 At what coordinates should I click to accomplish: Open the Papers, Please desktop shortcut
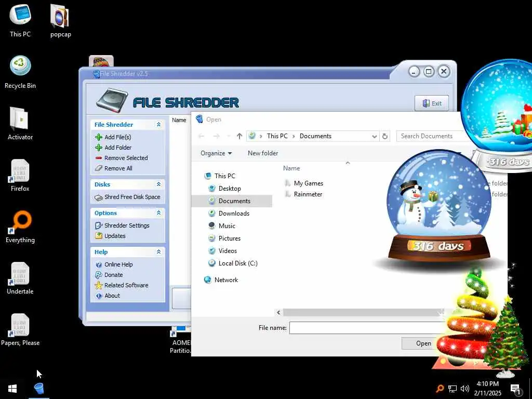click(20, 330)
